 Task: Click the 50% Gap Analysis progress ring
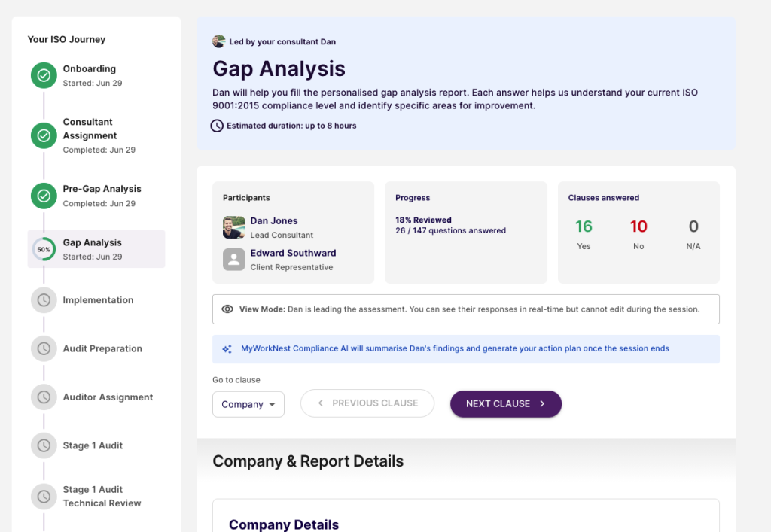coord(44,249)
